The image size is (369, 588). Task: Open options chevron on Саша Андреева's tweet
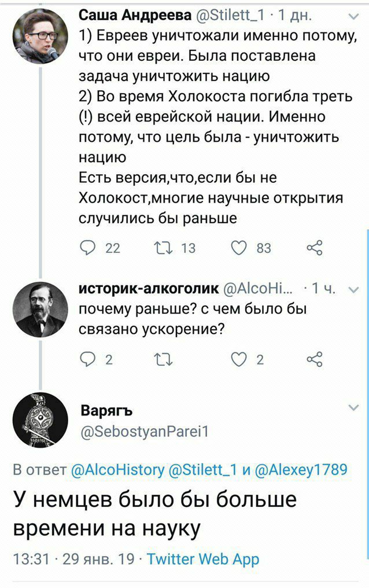[353, 17]
